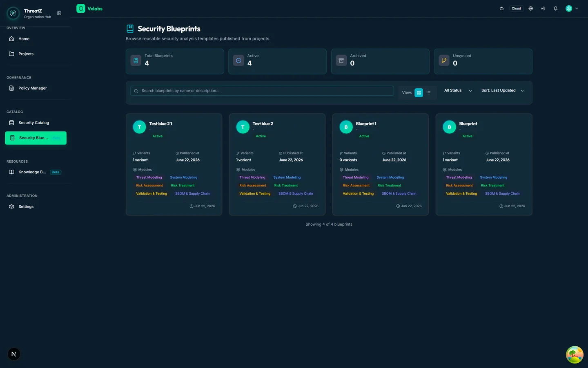Click the Archived stat box icon
Image resolution: width=588 pixels, height=368 pixels.
(341, 61)
